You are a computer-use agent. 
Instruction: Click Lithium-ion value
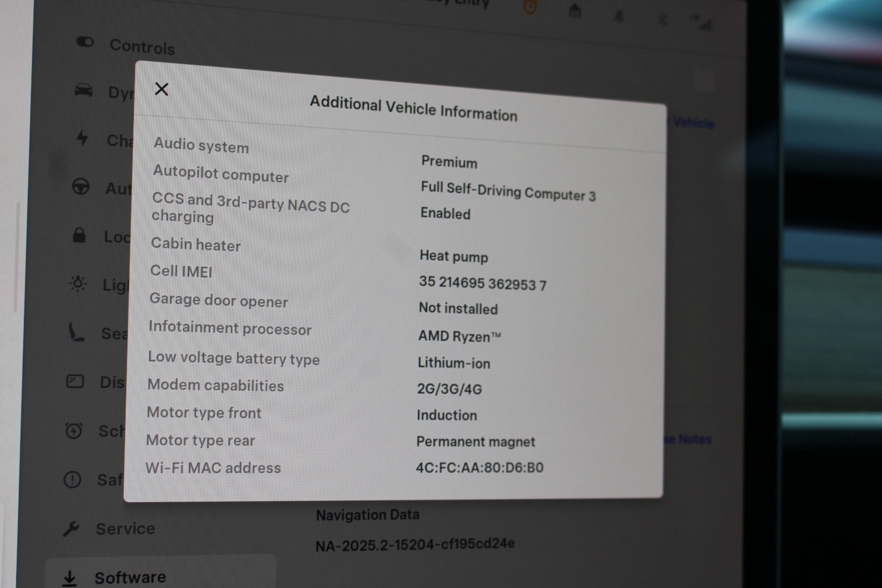coord(454,363)
